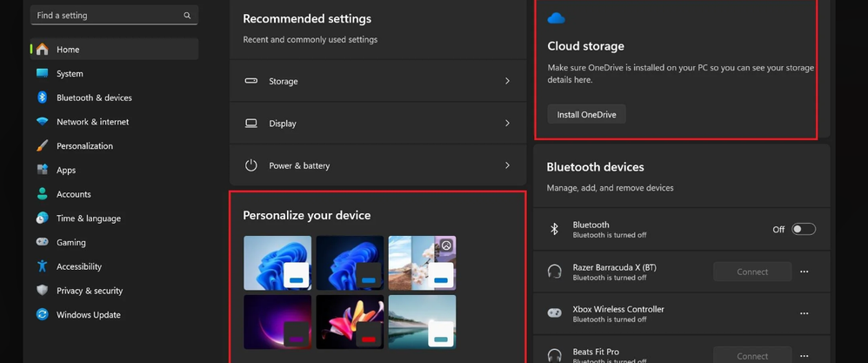Click the Accessibility figure icon

pos(42,266)
